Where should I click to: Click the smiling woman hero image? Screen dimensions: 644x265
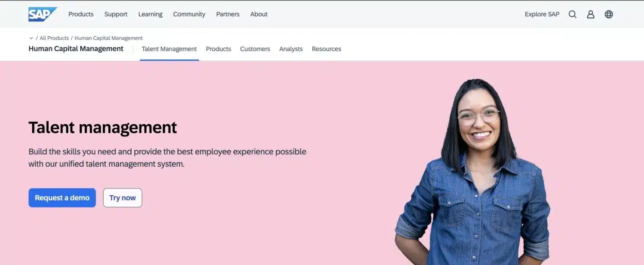click(473, 172)
